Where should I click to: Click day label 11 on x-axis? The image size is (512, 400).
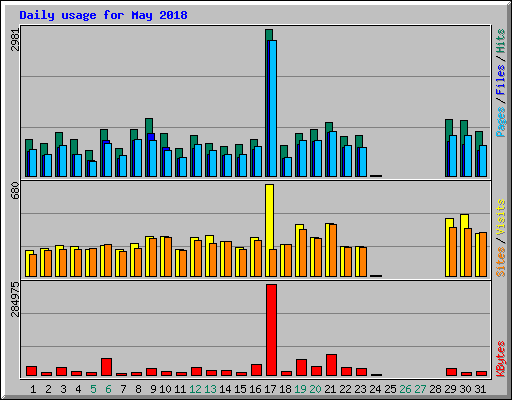(180, 389)
